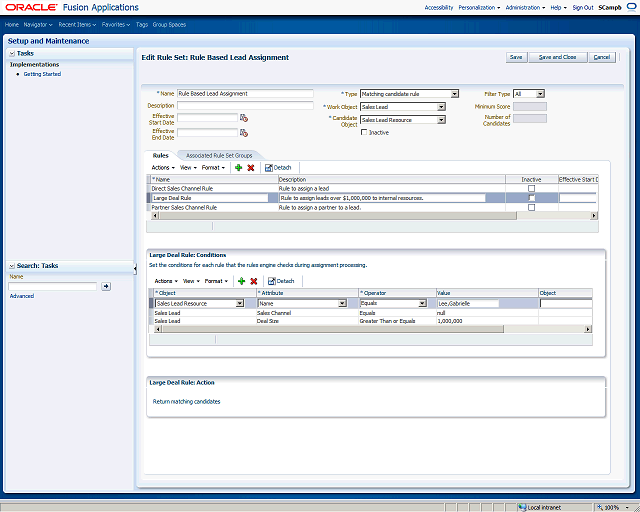Open Rules table View menu
The image size is (640, 512).
point(188,167)
